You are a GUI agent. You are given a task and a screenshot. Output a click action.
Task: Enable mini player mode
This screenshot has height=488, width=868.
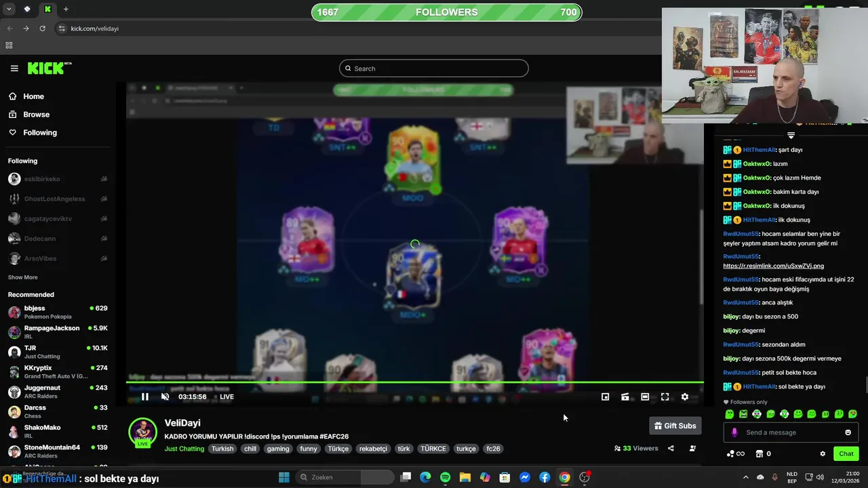pyautogui.click(x=606, y=397)
